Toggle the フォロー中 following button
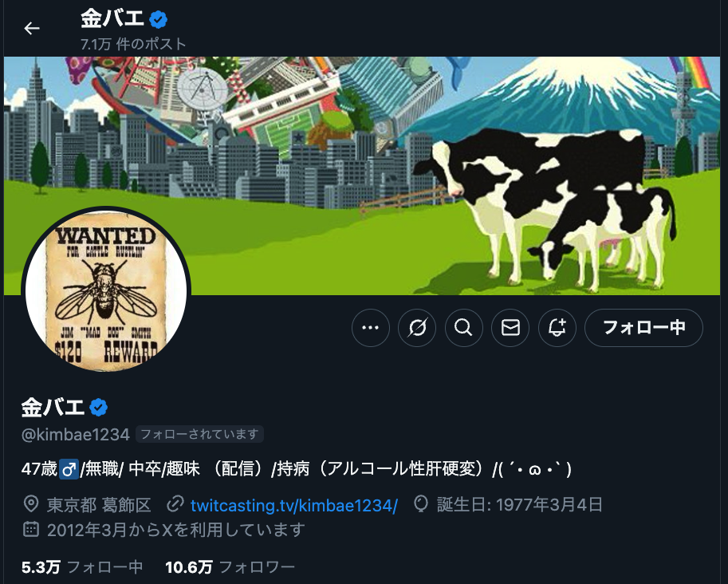Screen dimensions: 728x584 pos(643,328)
